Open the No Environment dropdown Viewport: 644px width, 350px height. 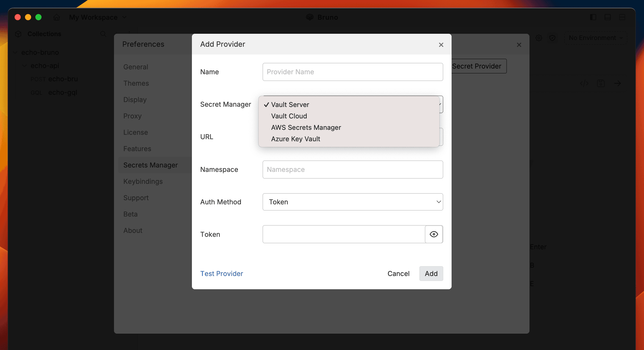pos(595,38)
